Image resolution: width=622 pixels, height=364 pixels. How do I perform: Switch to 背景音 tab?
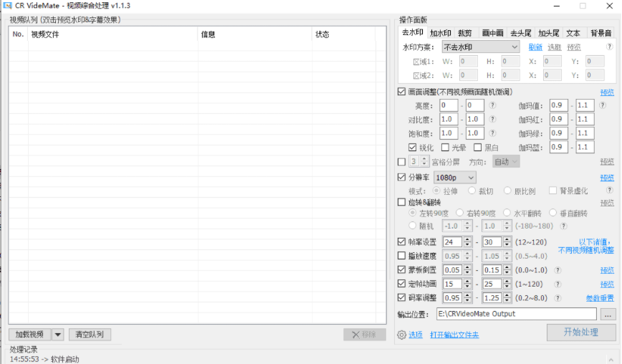[x=601, y=33]
